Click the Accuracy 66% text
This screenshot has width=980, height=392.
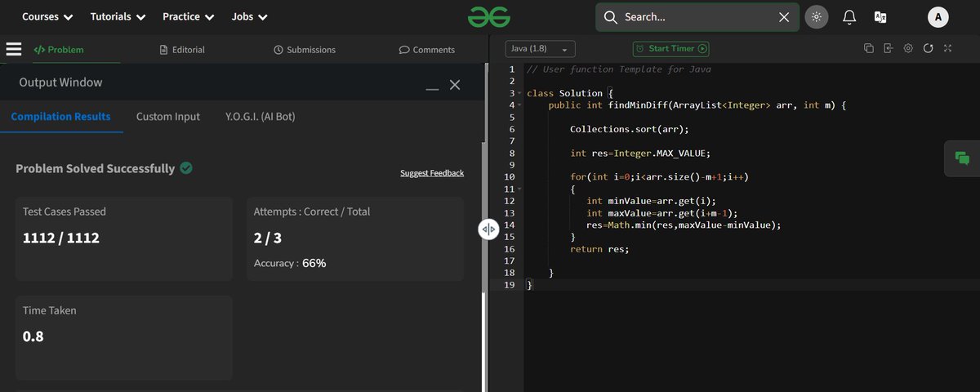(290, 263)
